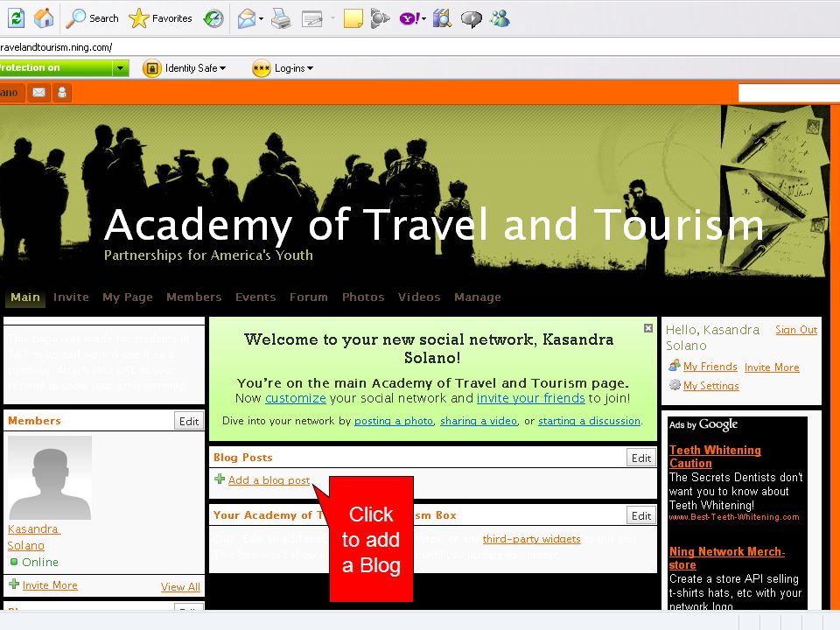Image resolution: width=840 pixels, height=630 pixels.
Task: Click the browser address bar
Action: click(420, 47)
